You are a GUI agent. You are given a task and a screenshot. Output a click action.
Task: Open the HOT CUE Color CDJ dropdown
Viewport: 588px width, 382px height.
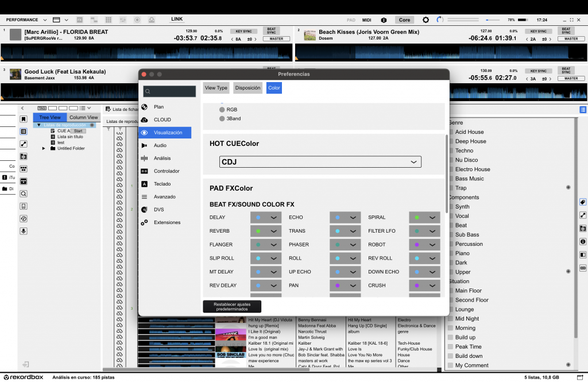click(320, 162)
